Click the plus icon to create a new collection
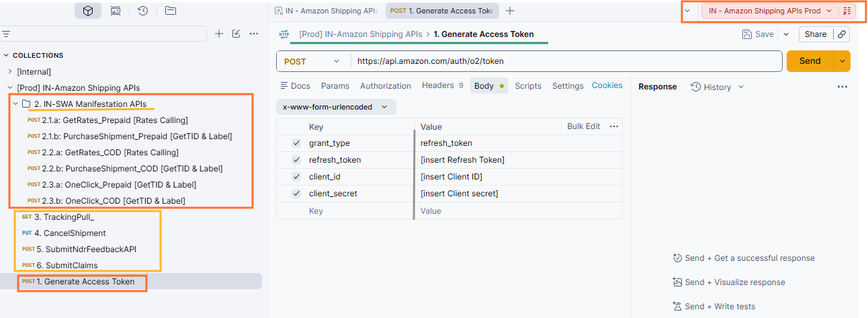868x318 pixels. [218, 34]
